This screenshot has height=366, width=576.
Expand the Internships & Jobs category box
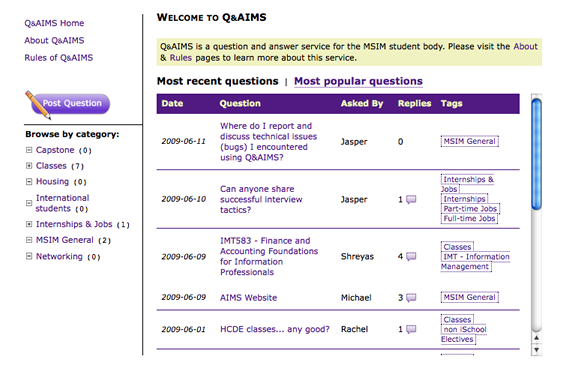tap(29, 224)
